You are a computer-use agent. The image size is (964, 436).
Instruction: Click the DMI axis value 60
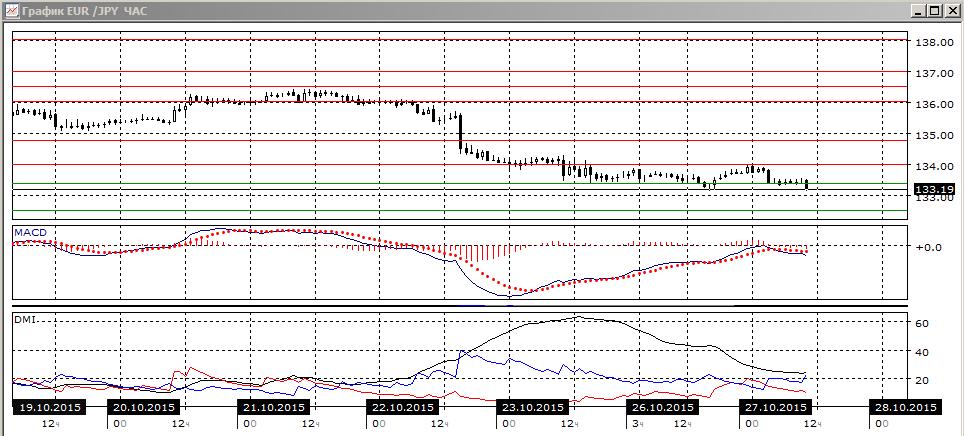tap(922, 323)
